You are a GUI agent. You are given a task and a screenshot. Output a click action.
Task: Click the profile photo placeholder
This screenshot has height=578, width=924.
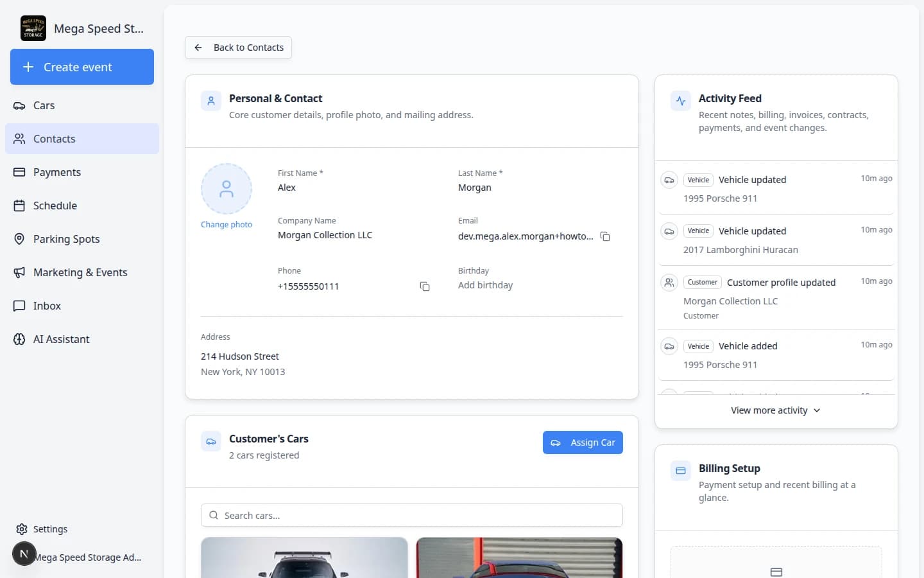[x=227, y=189]
